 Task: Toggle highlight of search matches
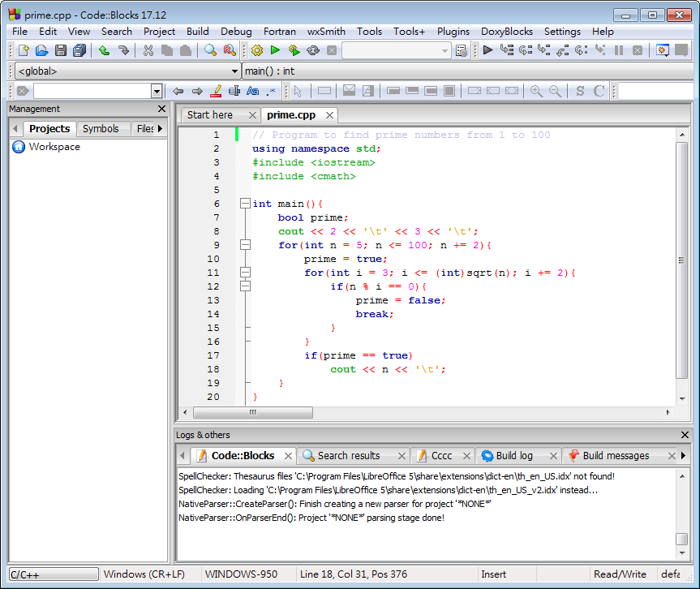coord(217,91)
